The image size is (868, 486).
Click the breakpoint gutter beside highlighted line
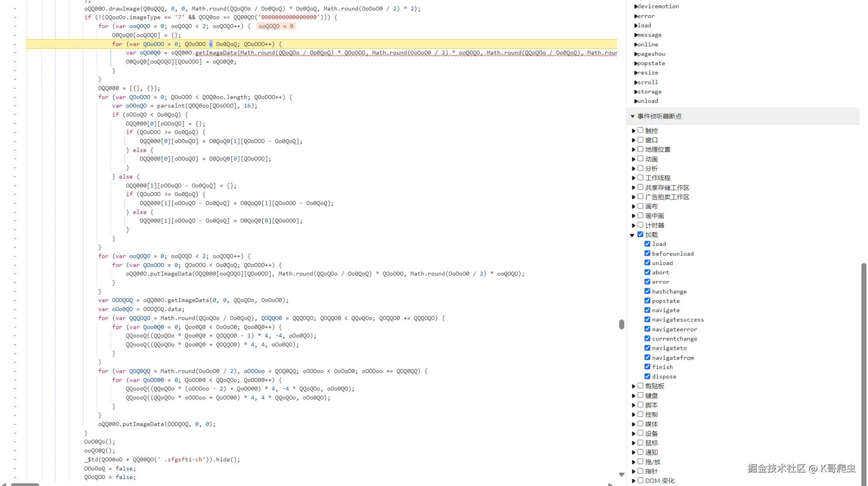(x=15, y=44)
